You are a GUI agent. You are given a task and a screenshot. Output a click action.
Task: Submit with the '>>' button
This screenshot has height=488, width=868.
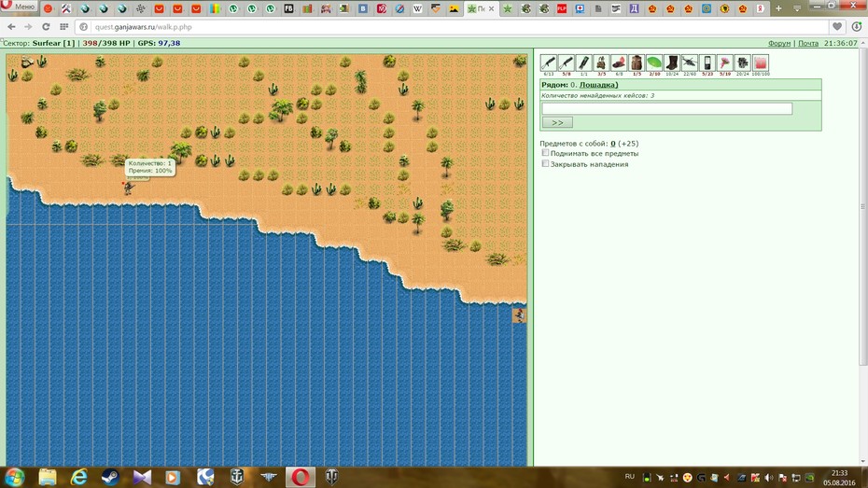point(557,122)
